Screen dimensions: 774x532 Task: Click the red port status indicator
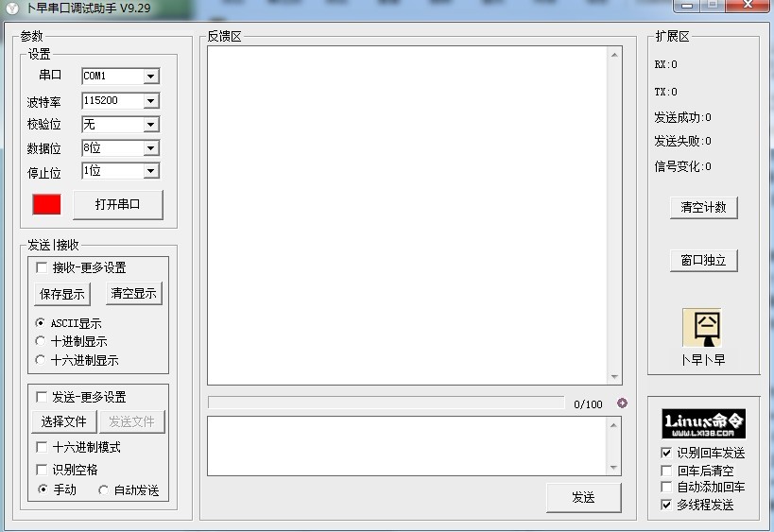(x=46, y=204)
